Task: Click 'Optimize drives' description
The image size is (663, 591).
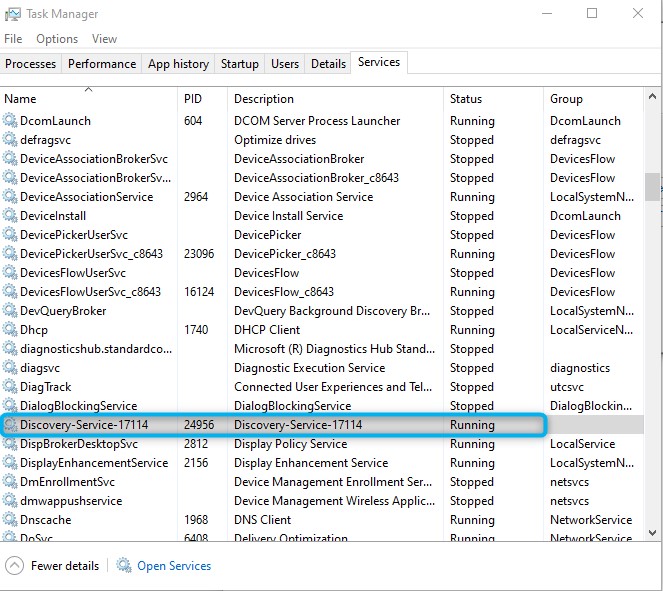Action: [x=275, y=140]
